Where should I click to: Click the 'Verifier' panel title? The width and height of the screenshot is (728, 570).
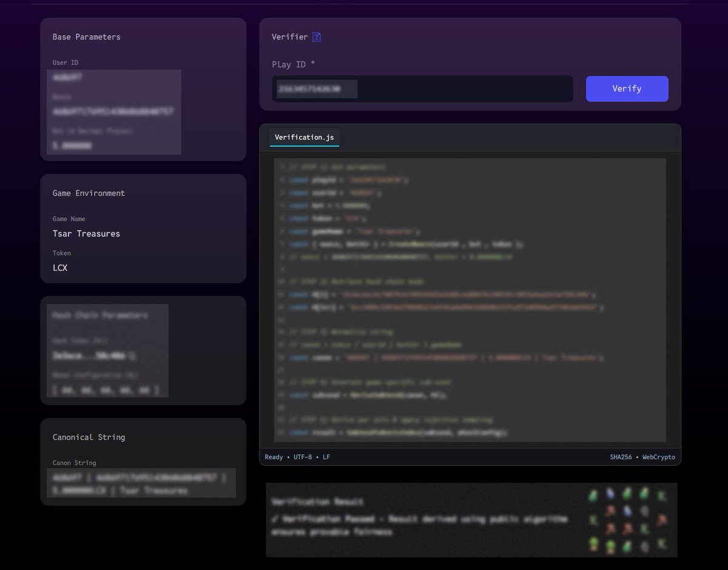click(x=289, y=37)
